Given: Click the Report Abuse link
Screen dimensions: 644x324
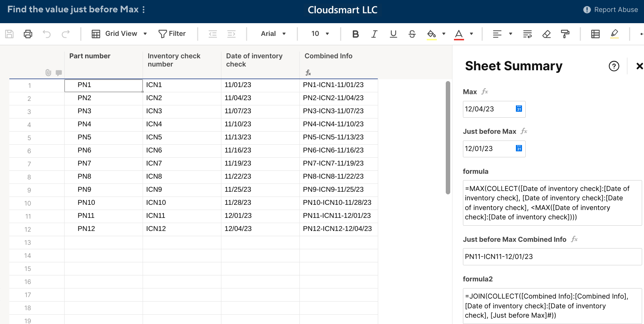Looking at the screenshot, I should pyautogui.click(x=611, y=10).
